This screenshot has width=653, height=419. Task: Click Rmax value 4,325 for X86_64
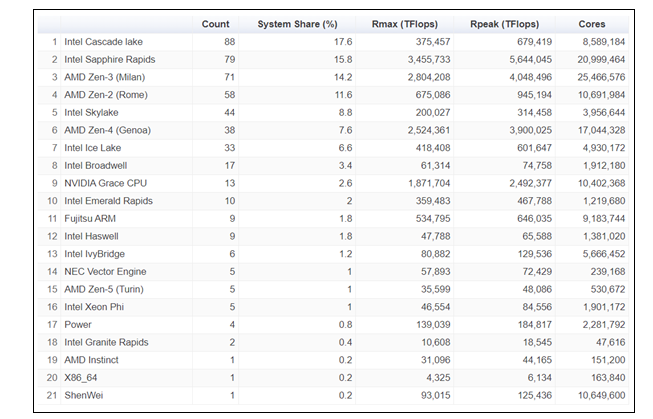point(438,378)
